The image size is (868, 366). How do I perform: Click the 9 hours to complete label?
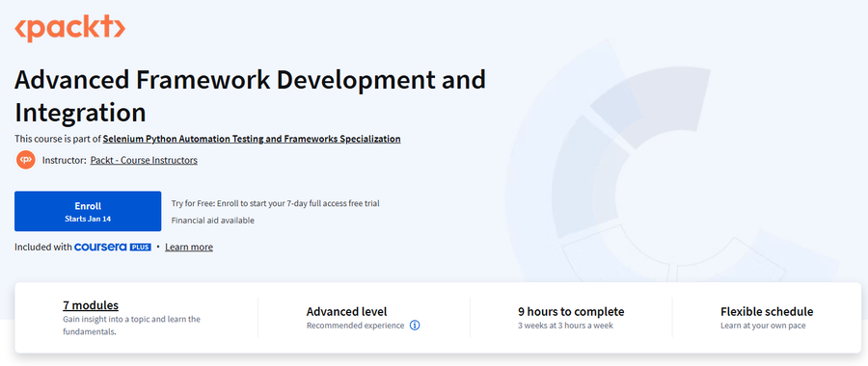[x=571, y=312]
